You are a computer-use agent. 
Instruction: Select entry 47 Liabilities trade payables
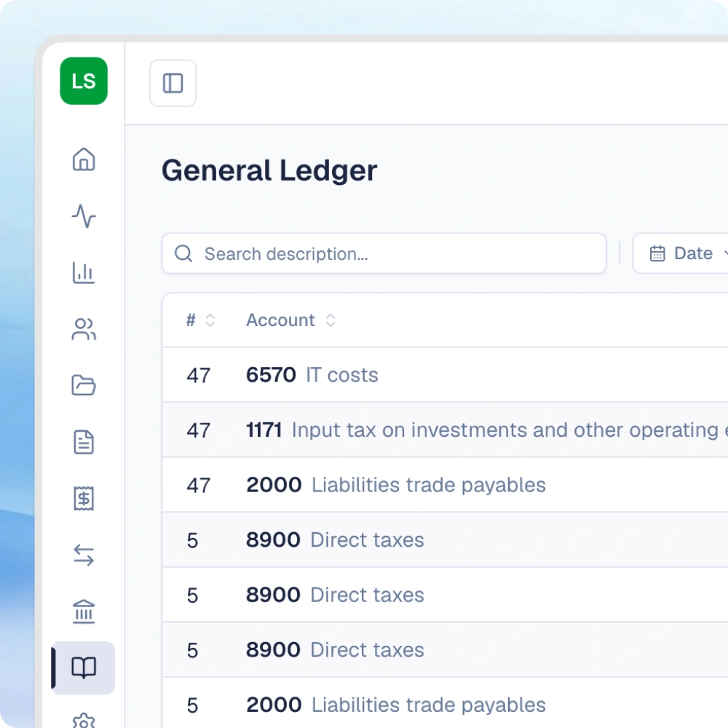445,485
